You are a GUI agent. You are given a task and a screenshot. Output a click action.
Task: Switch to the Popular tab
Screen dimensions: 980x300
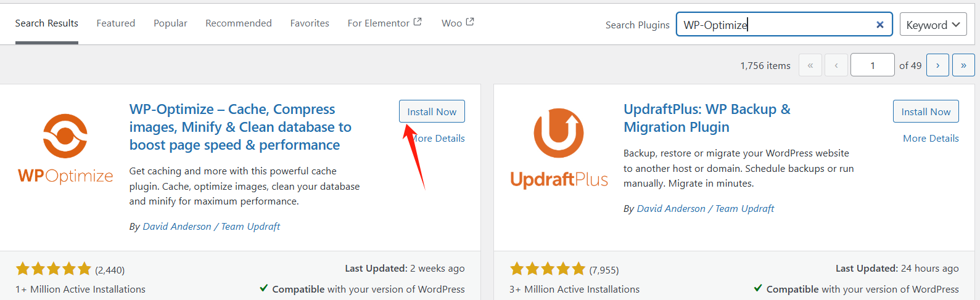(170, 23)
